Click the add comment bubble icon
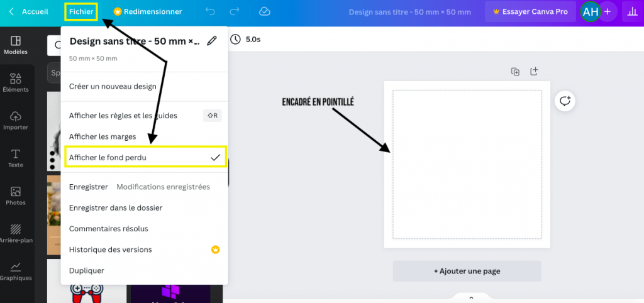Viewport: 644px width, 303px height. click(x=565, y=101)
